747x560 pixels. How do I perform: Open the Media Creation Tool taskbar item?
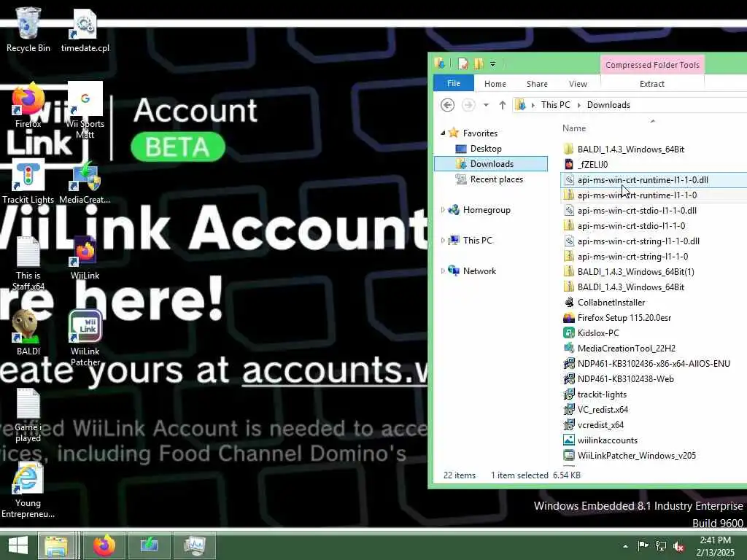coord(149,545)
